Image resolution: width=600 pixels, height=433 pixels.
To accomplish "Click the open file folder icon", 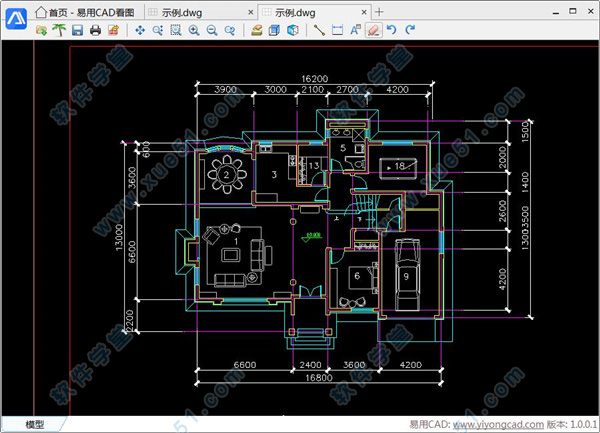I will pyautogui.click(x=41, y=31).
